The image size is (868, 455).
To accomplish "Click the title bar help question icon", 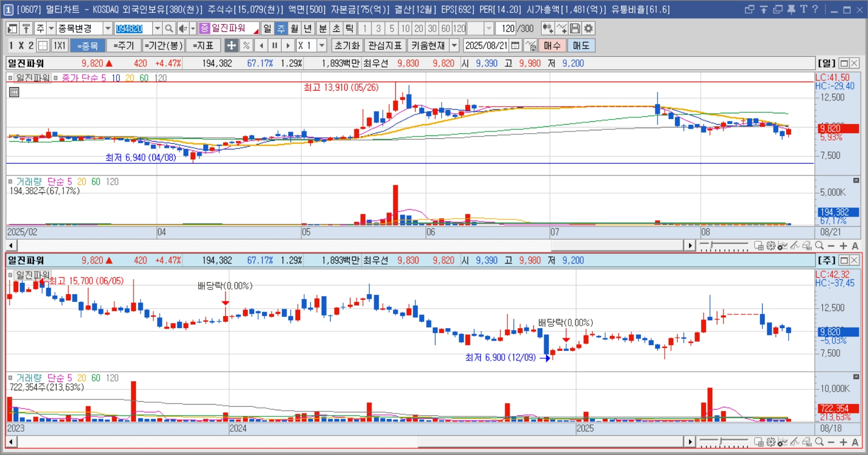I will pos(815,9).
